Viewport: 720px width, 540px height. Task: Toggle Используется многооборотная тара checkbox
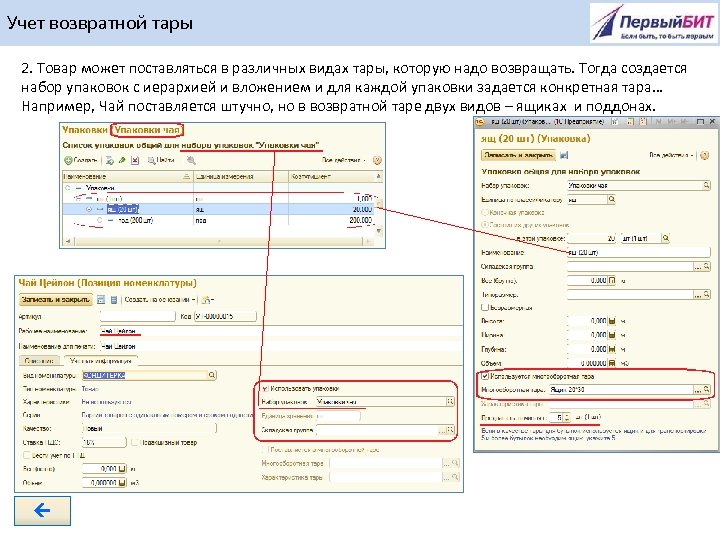(485, 376)
